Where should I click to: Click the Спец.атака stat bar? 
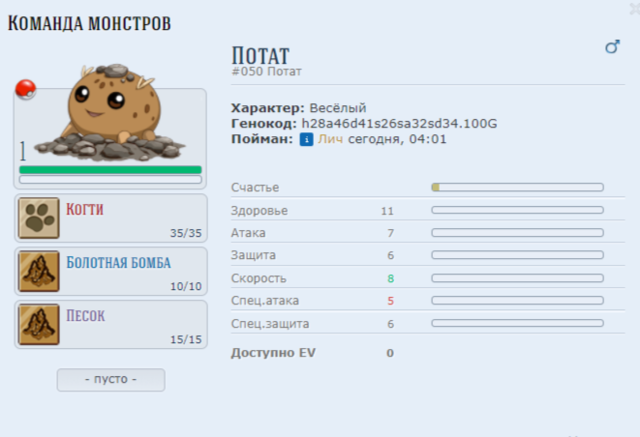(x=518, y=300)
